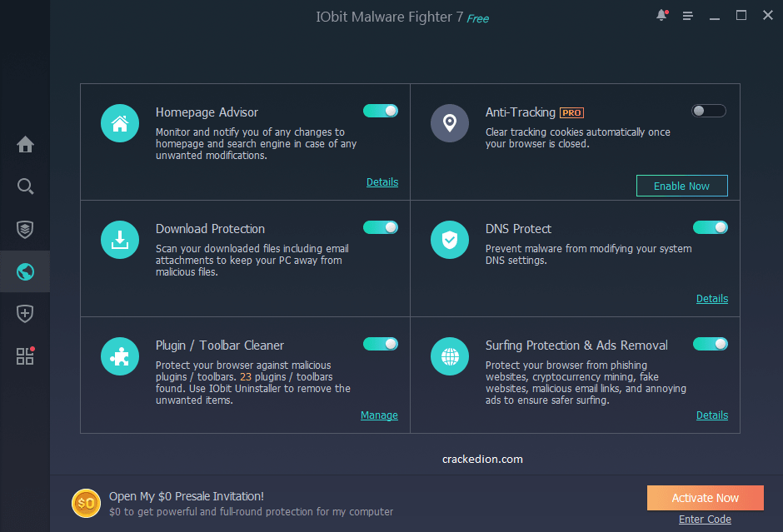Click the Surfing Protection & Ads Removal title
The image size is (783, 532).
[576, 346]
